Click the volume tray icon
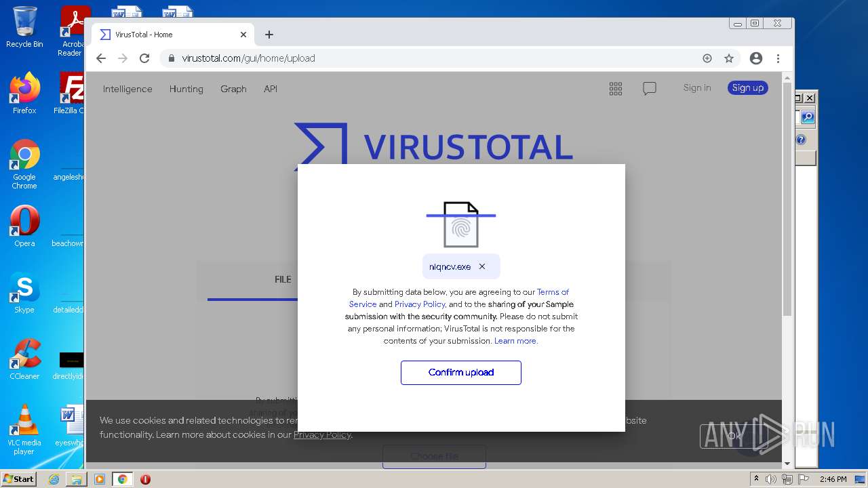The width and height of the screenshot is (868, 488). coord(770,479)
